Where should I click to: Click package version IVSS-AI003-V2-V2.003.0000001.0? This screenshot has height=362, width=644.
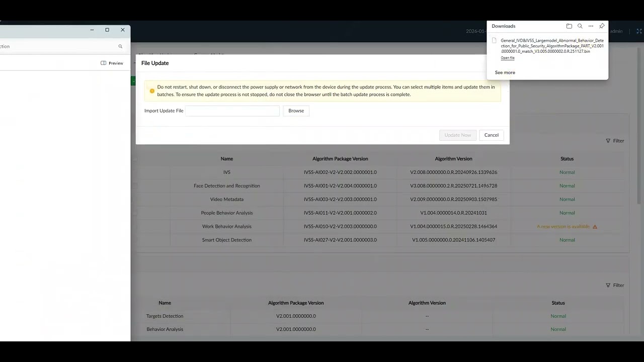[x=340, y=200]
